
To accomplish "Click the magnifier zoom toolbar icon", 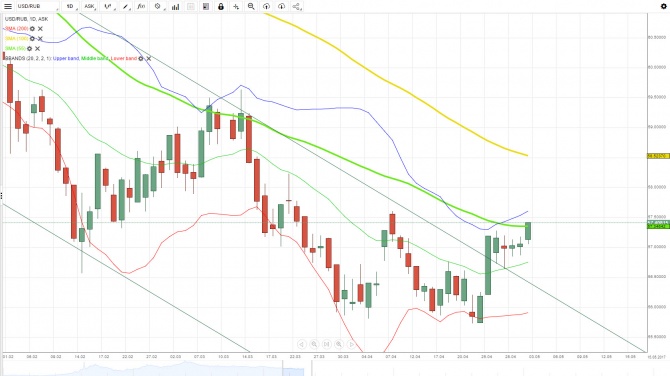I will [x=251, y=6].
